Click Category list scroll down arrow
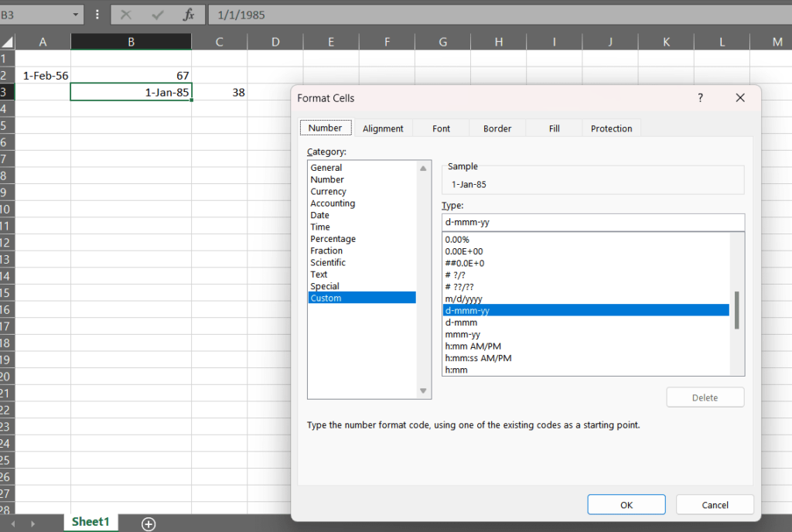The image size is (792, 532). pos(423,390)
